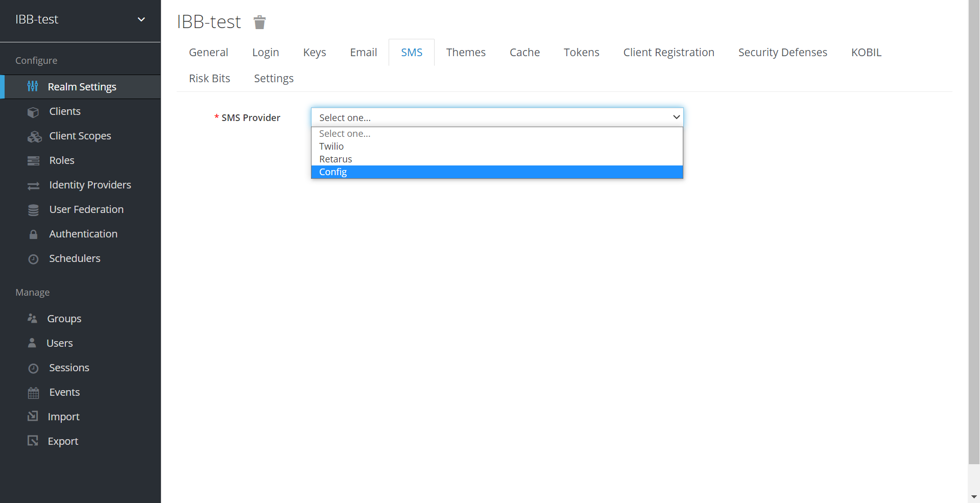
Task: Open the Authentication sidebar link
Action: click(83, 234)
